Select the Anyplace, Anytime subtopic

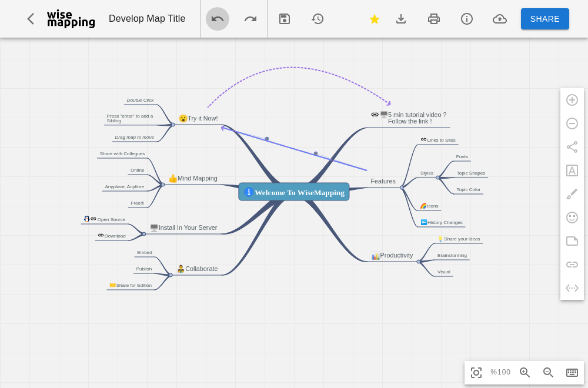[x=125, y=187]
